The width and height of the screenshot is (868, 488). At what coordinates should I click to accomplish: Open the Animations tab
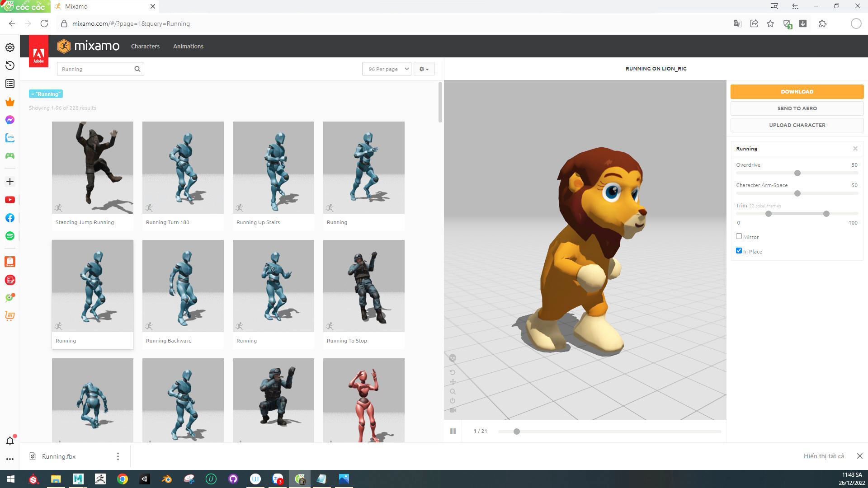[x=188, y=46]
